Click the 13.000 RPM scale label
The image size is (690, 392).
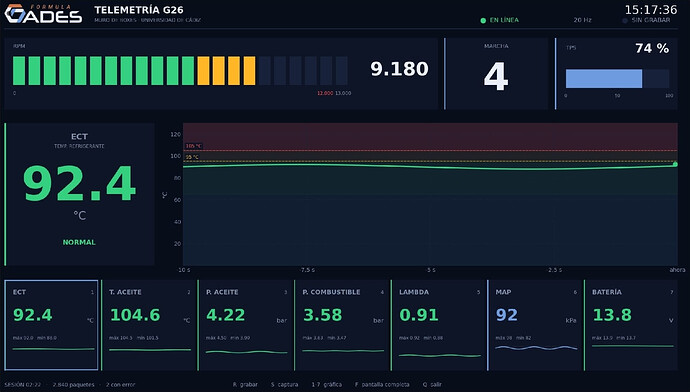point(343,93)
